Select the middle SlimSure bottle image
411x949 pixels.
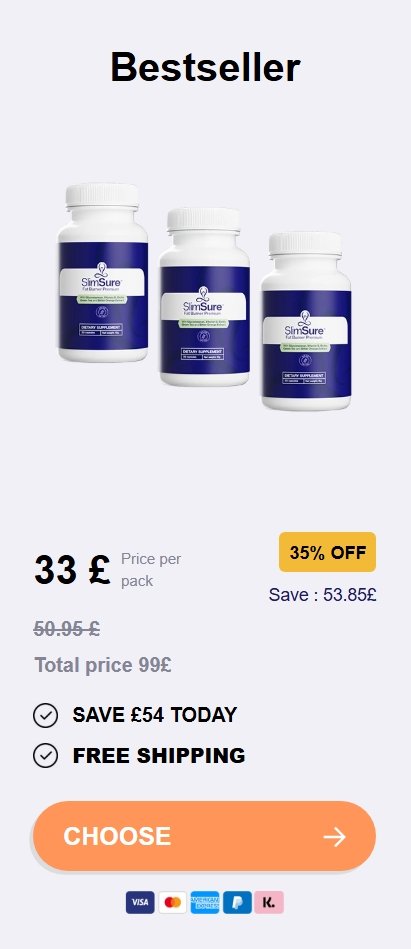(x=205, y=297)
